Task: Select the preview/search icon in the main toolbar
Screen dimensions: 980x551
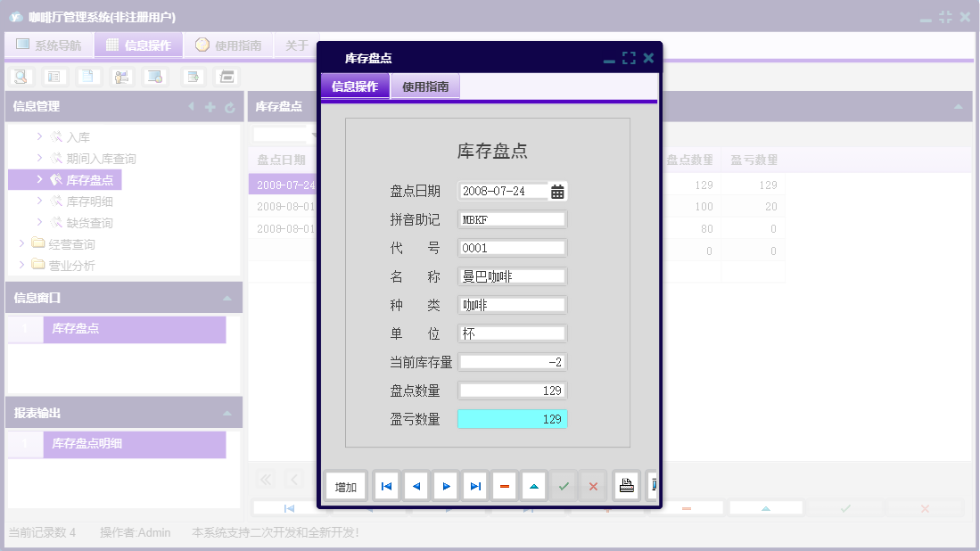Action: [x=21, y=77]
